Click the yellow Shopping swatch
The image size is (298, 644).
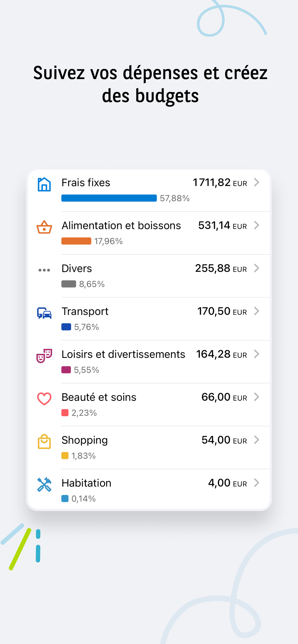click(x=65, y=456)
